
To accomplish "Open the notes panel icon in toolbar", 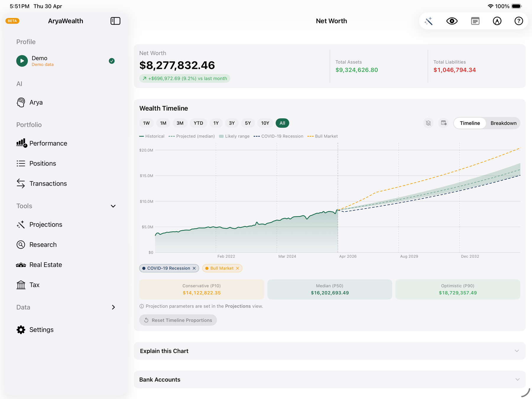I will (475, 21).
